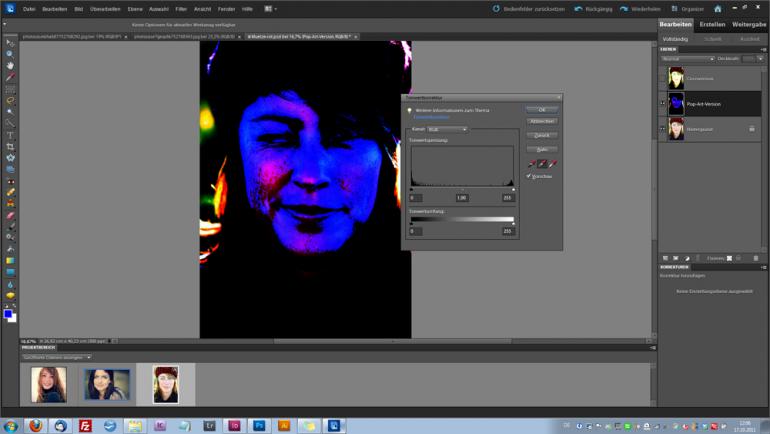Click the output black level slider handle
Image resolution: width=770 pixels, height=434 pixels.
[x=412, y=223]
